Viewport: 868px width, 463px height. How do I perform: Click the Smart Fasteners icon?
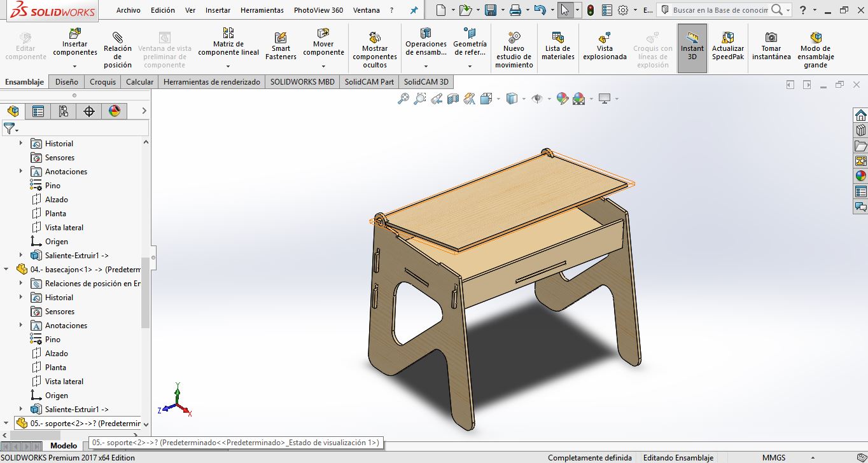[x=281, y=38]
